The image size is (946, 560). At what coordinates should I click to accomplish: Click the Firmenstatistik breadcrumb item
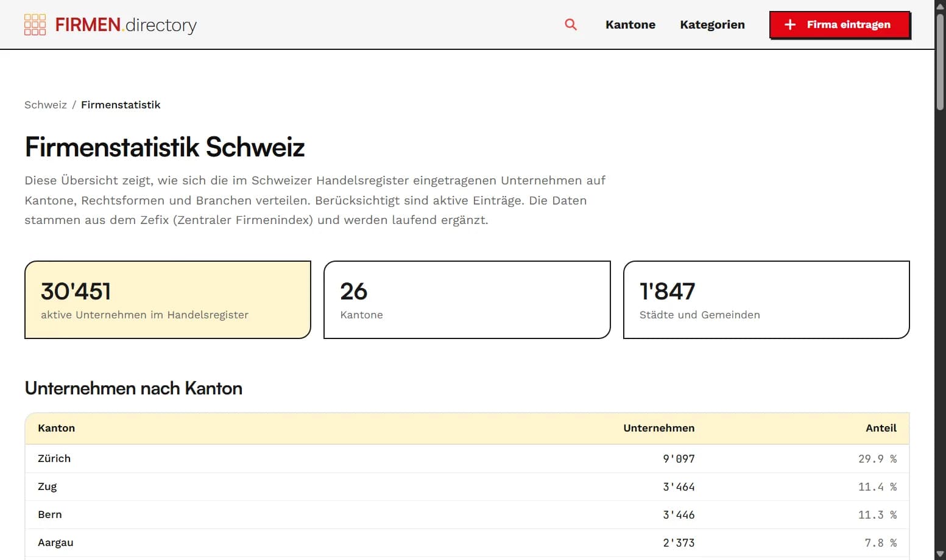tap(121, 105)
